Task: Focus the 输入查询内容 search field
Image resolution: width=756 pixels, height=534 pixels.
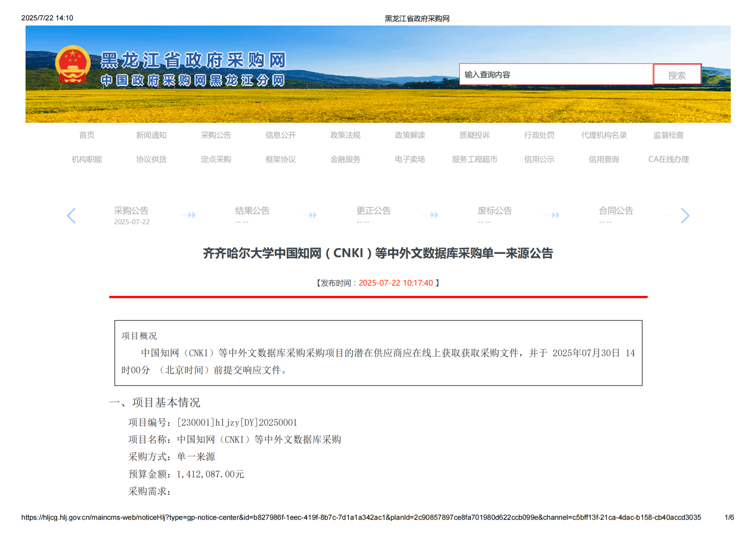Action: (x=556, y=75)
